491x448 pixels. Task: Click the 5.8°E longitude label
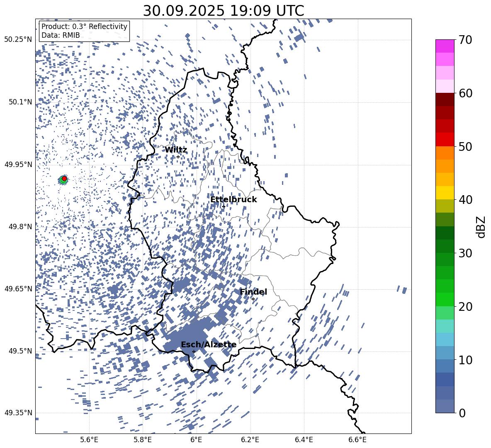(x=143, y=440)
